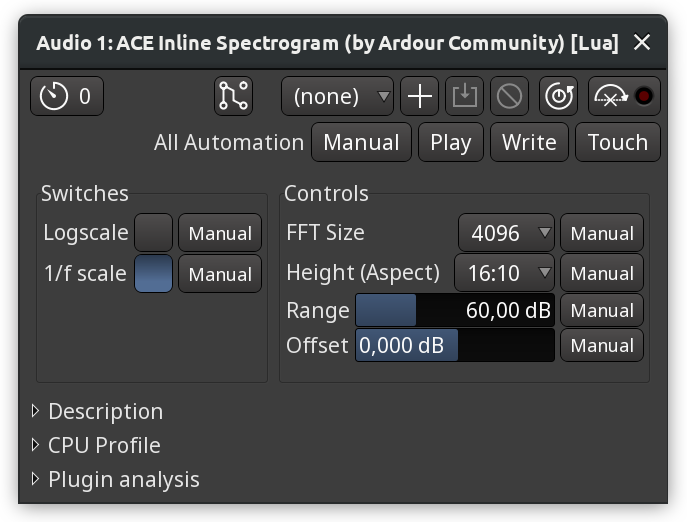Add a new preset with plus icon
The width and height of the screenshot is (687, 522).
[419, 96]
